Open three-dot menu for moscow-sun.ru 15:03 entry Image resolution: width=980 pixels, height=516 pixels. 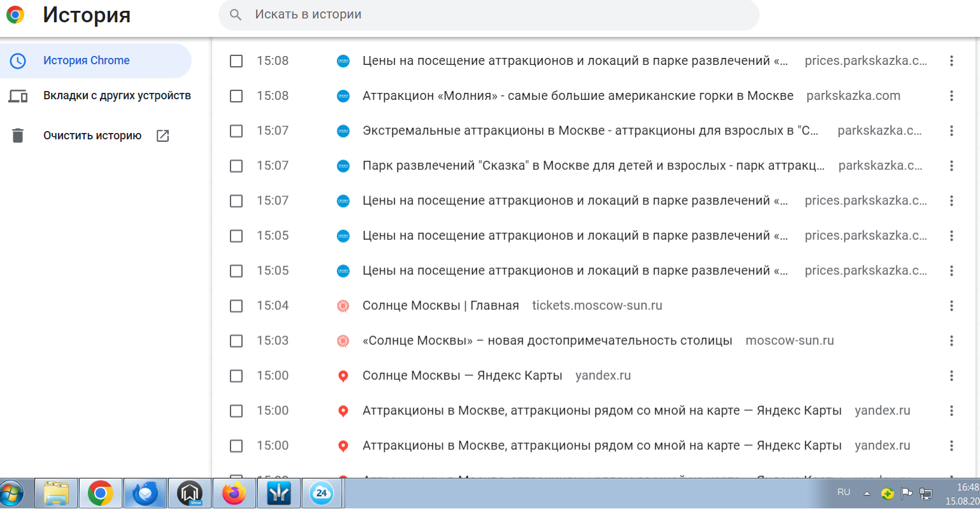pos(951,341)
